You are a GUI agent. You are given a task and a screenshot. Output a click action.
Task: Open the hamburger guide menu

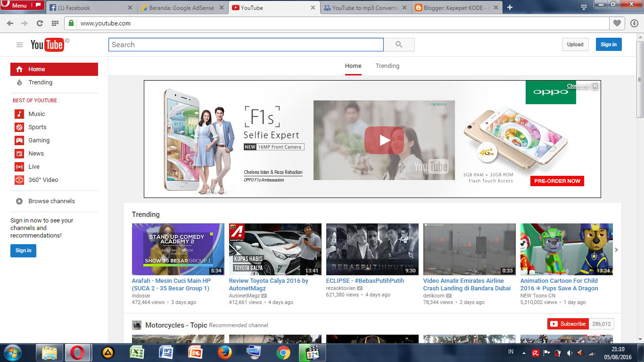(x=19, y=44)
